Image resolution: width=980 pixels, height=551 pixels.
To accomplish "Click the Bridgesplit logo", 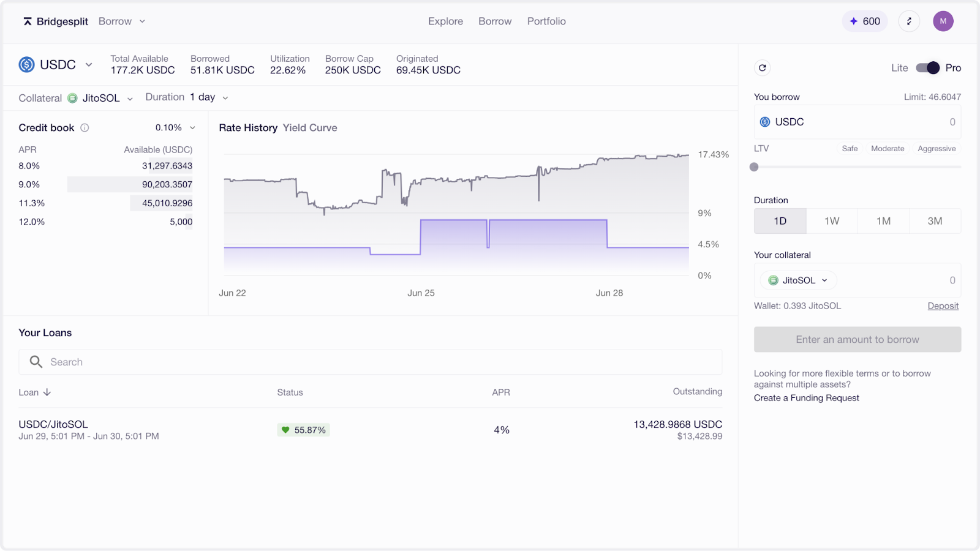I will (x=56, y=21).
